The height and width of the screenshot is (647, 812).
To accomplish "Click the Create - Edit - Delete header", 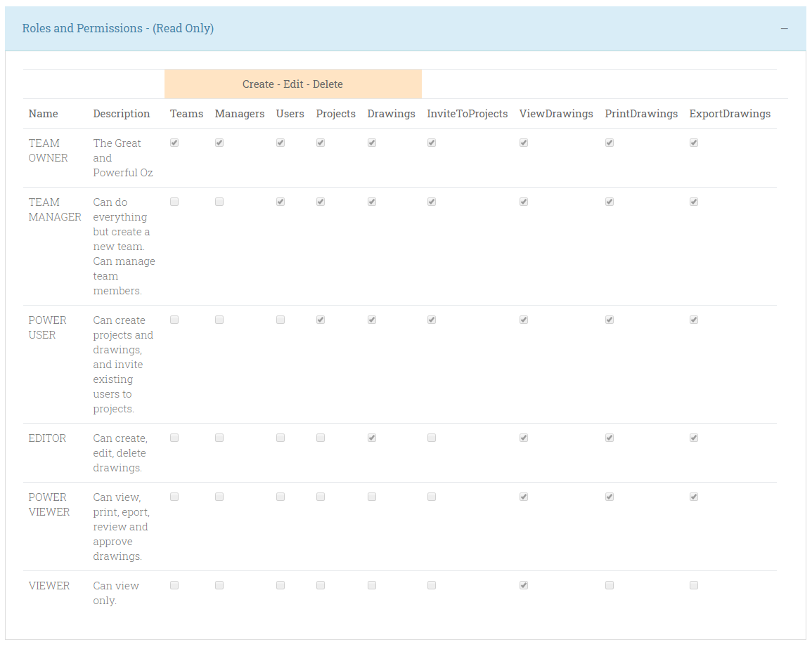I will (x=292, y=84).
